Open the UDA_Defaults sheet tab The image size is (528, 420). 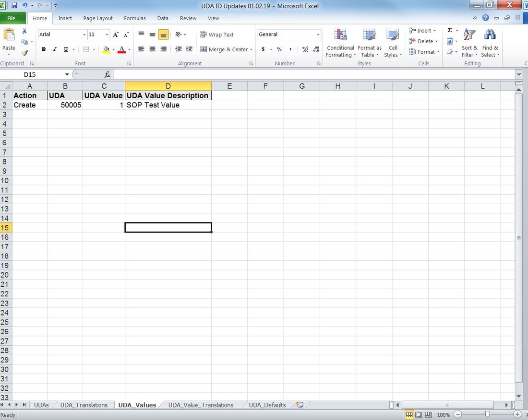tap(267, 405)
